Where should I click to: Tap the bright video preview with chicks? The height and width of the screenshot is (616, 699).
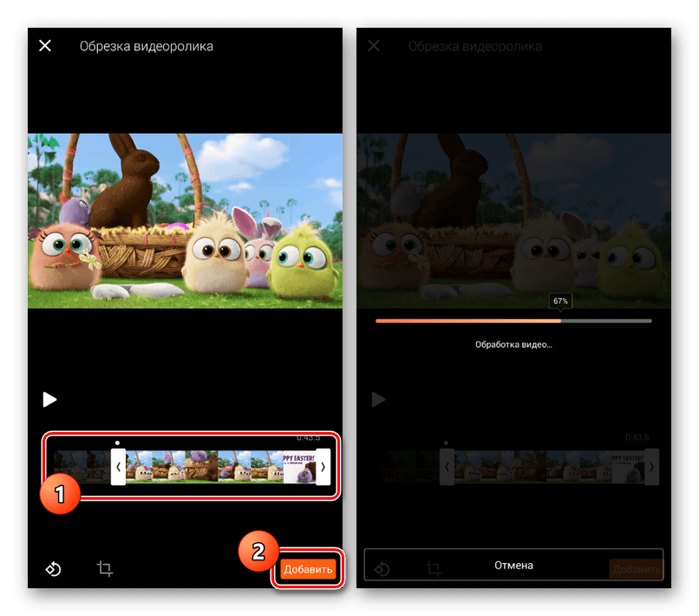click(185, 220)
